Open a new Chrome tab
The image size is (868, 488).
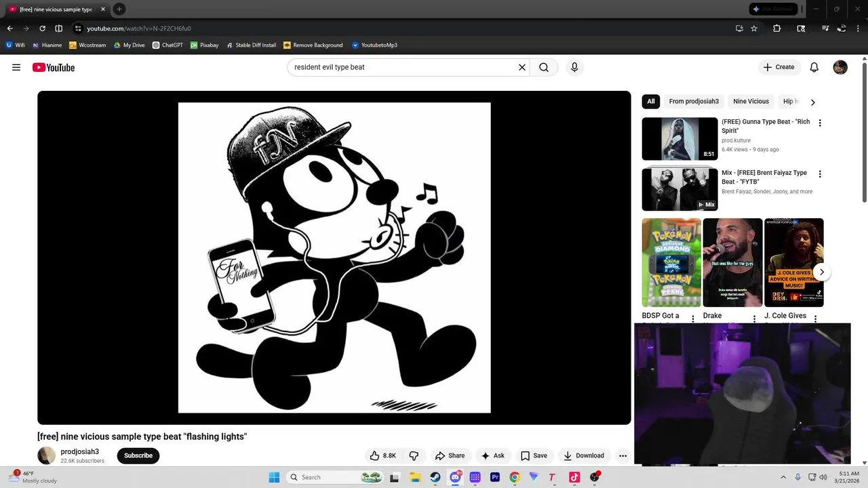119,9
